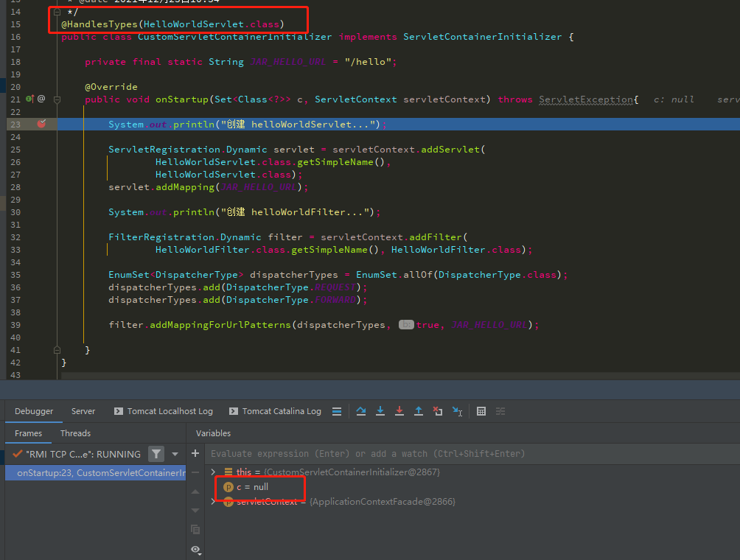This screenshot has height=560, width=740.
Task: Click the 'c: null' inline debug hint
Action: (x=674, y=99)
